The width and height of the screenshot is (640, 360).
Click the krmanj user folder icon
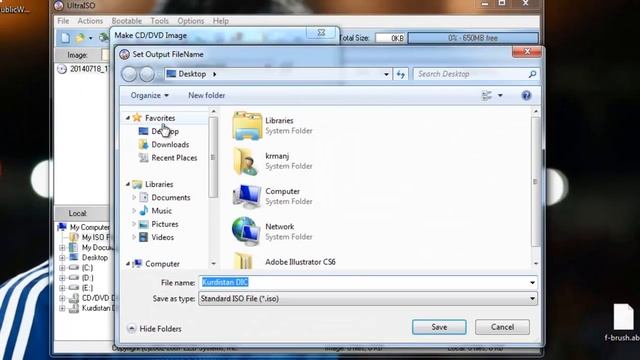coord(246,162)
